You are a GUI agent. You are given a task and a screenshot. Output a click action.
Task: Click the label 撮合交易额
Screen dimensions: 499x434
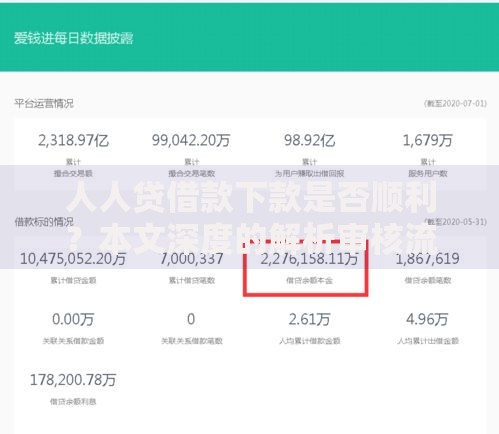[73, 173]
